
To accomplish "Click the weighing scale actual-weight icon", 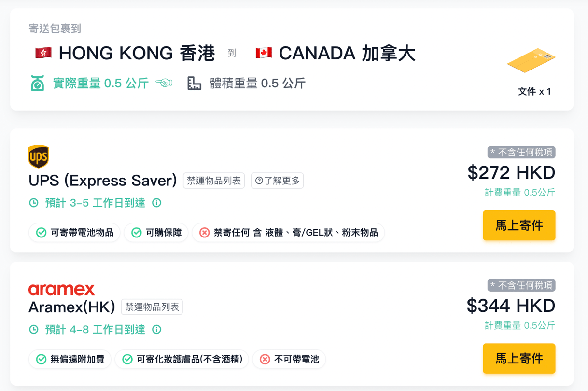I will pyautogui.click(x=37, y=84).
